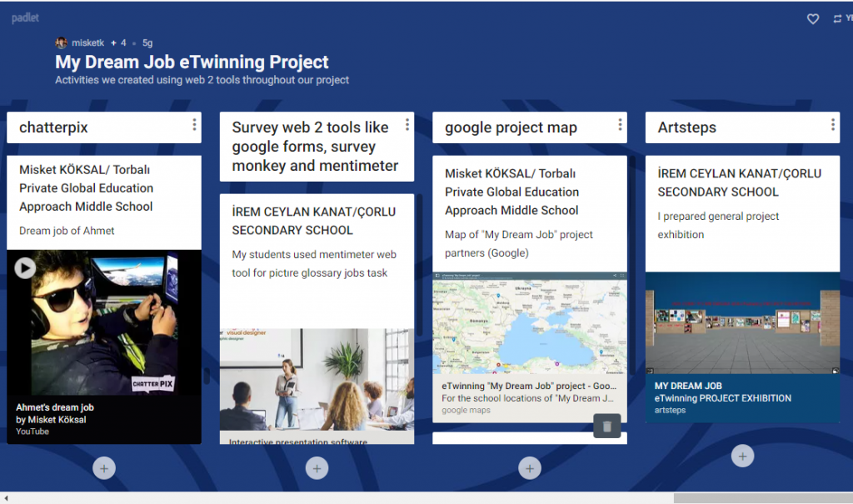This screenshot has height=504, width=853.
Task: Click the 'YouTube' source label
Action: point(32,432)
